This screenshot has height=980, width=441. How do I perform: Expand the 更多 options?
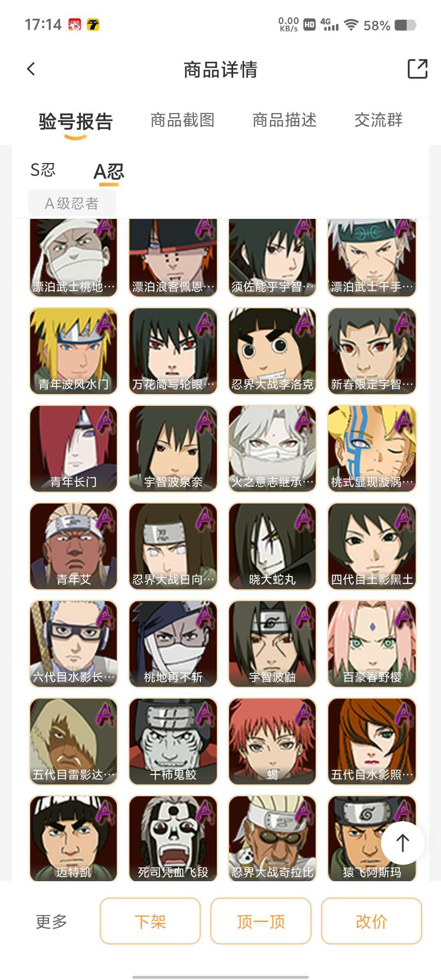pyautogui.click(x=51, y=922)
